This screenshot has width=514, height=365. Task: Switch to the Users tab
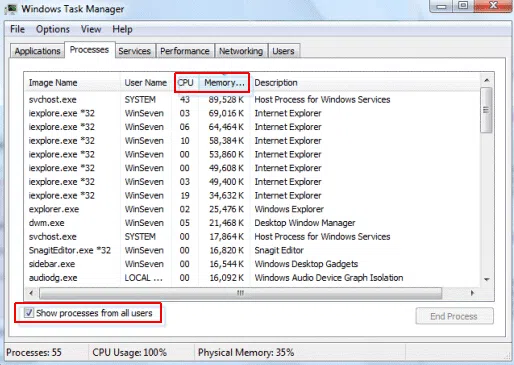point(283,51)
